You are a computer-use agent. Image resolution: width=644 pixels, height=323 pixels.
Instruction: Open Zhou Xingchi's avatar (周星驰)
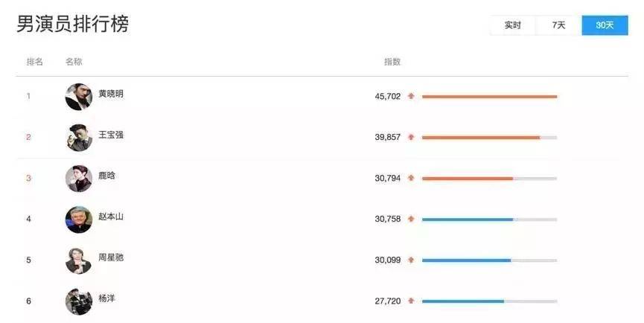click(x=79, y=260)
